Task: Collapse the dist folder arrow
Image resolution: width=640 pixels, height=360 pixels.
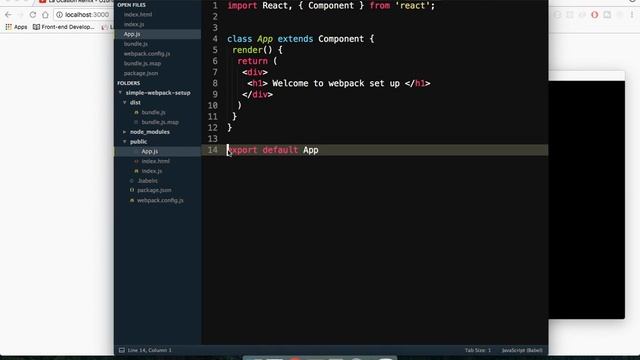Action: (124, 102)
